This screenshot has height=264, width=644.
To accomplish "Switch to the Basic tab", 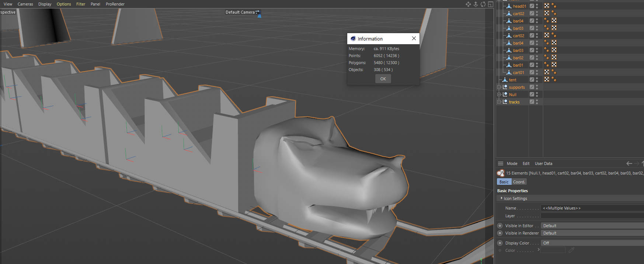I will coord(504,182).
